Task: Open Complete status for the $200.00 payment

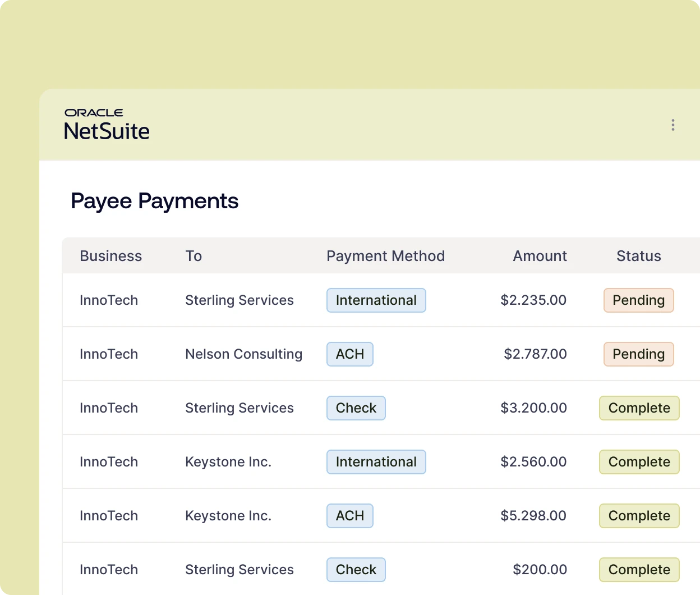Action: [639, 570]
